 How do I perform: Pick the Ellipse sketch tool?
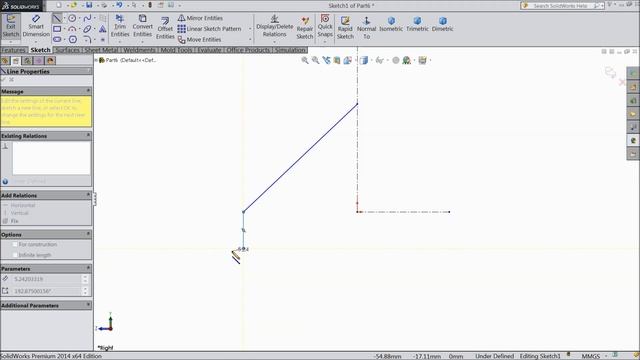(x=87, y=29)
